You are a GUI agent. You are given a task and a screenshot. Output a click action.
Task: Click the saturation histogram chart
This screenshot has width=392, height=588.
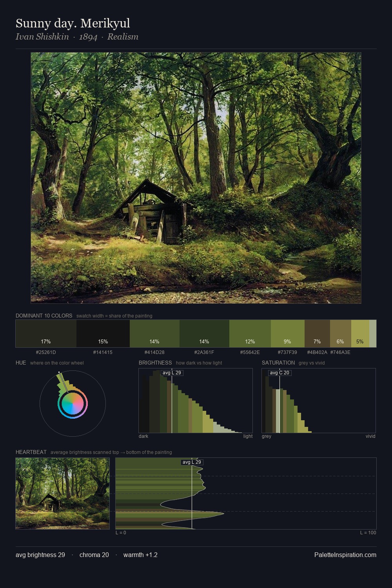[x=319, y=401]
